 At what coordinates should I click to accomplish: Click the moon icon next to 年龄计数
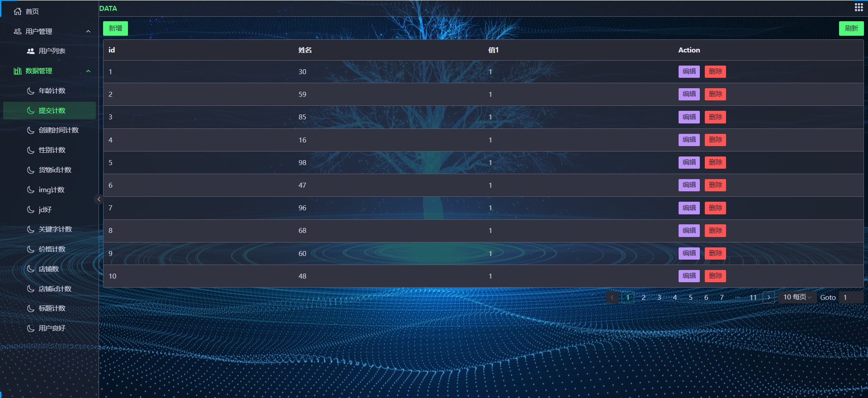point(31,91)
